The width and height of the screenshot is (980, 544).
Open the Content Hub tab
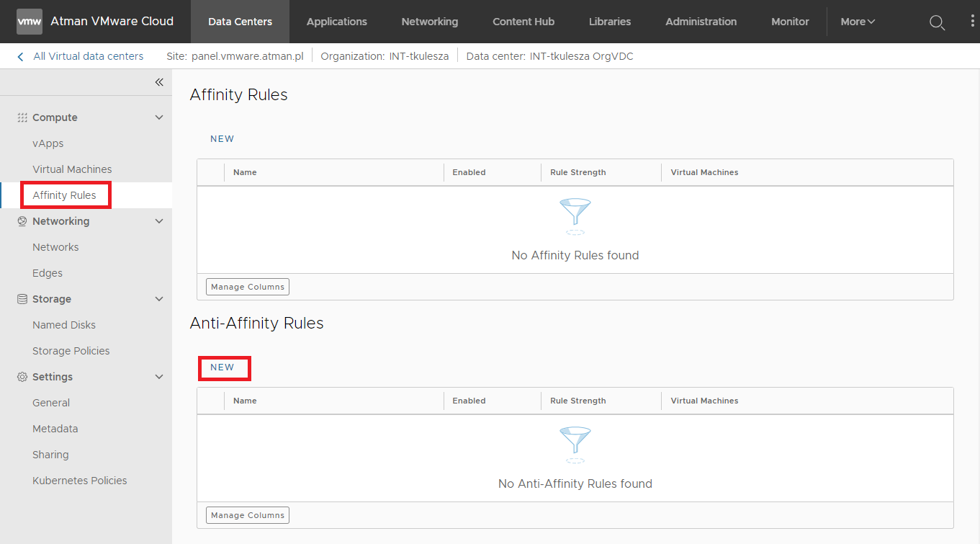tap(523, 22)
